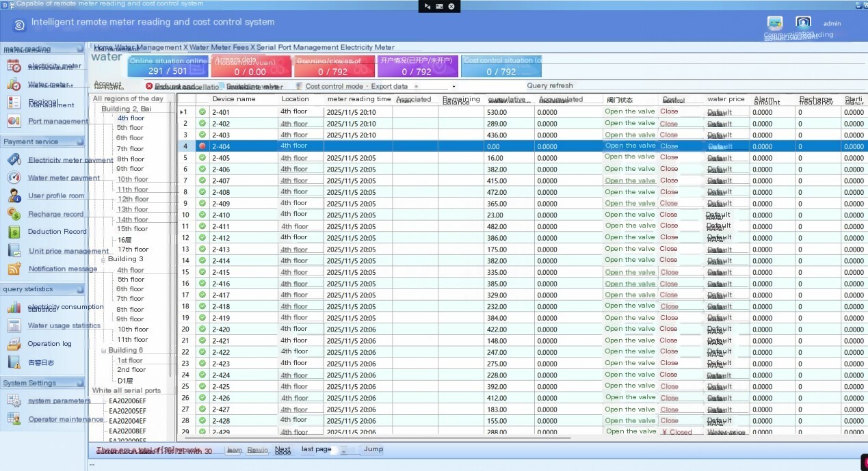The width and height of the screenshot is (868, 471).
Task: Open the system parameters icon
Action: click(14, 401)
